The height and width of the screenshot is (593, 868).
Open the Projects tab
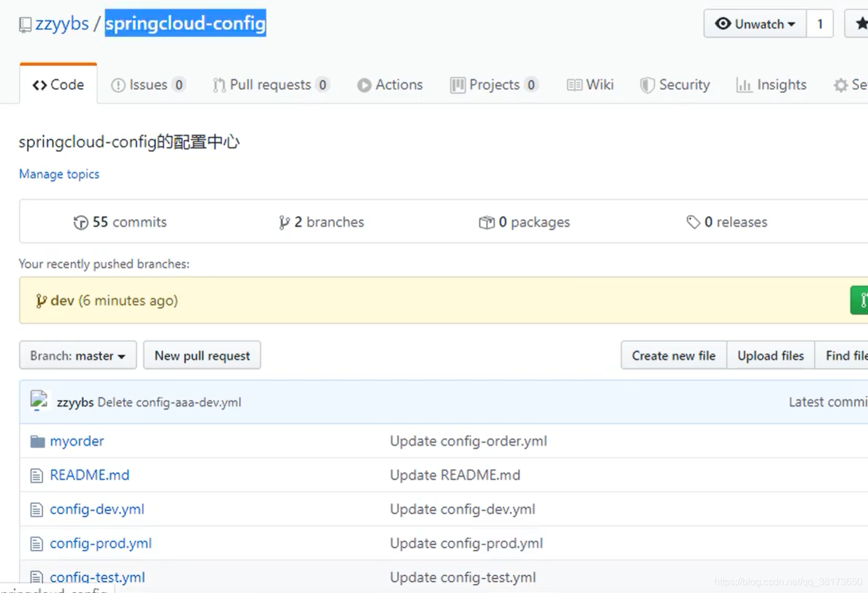click(x=494, y=84)
